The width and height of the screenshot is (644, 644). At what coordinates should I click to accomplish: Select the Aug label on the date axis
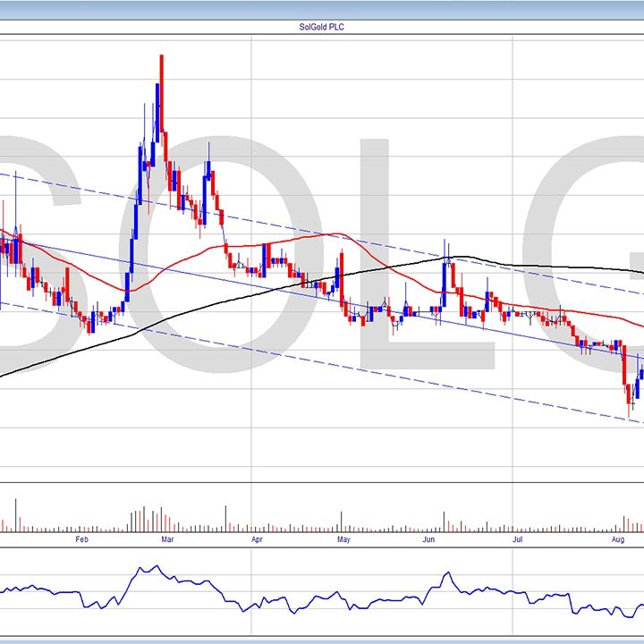point(616,540)
